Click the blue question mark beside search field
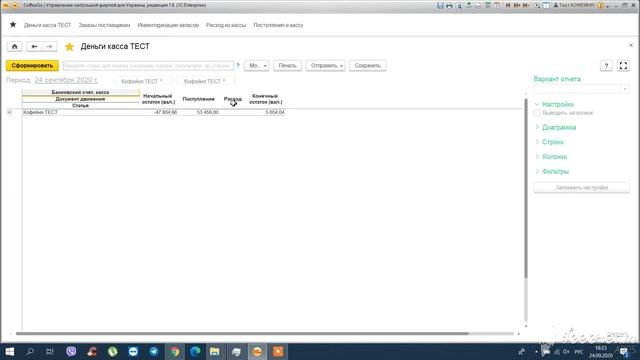640x360 pixels. coord(238,65)
